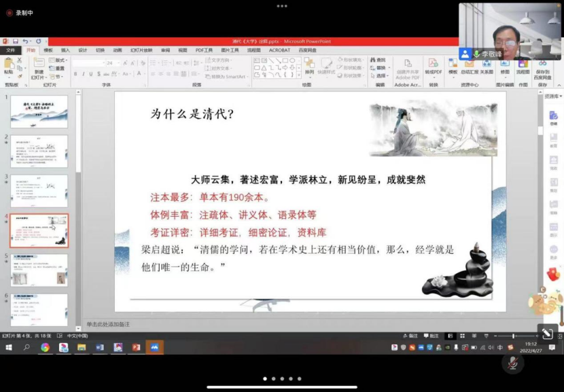Viewport: 564px width, 392px height.
Task: Toggle text Shadow S formatting
Action: click(x=99, y=74)
